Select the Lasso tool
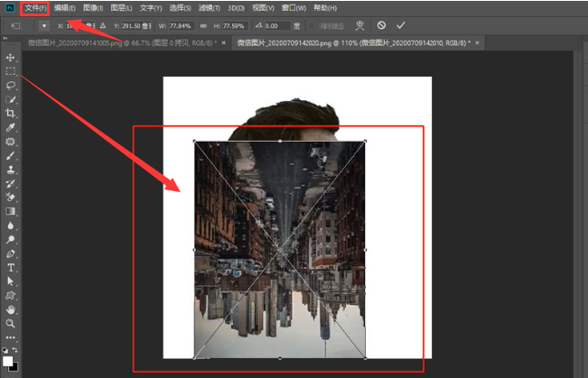The image size is (588, 378). click(11, 85)
